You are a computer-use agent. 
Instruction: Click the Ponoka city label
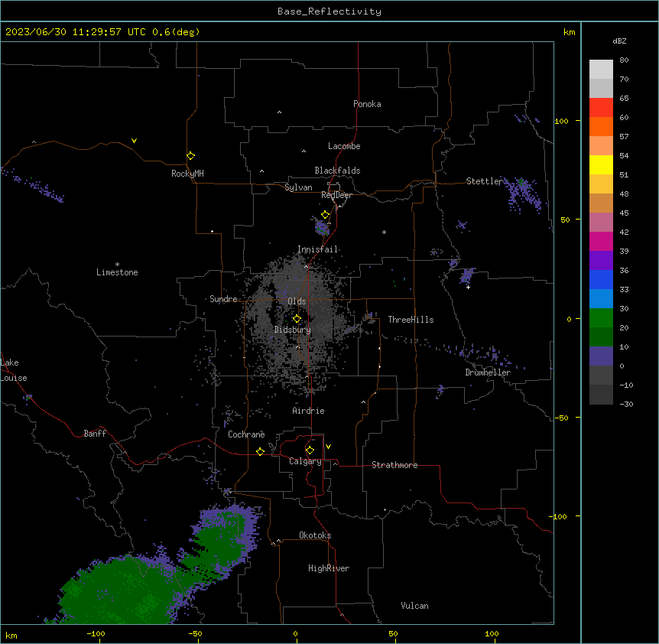coord(367,104)
